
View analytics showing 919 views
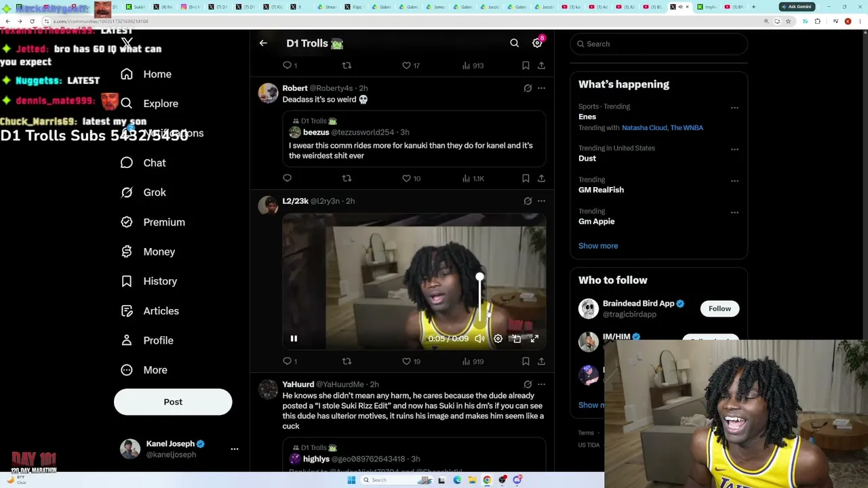pyautogui.click(x=472, y=361)
